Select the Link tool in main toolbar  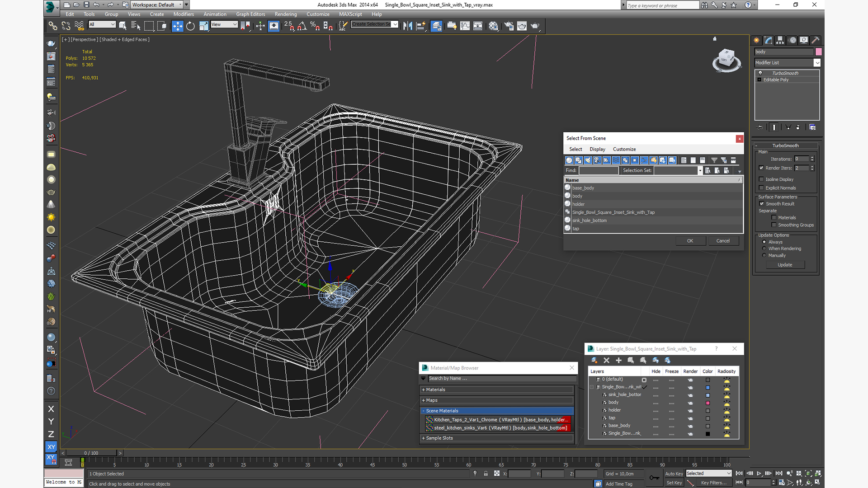(x=52, y=26)
